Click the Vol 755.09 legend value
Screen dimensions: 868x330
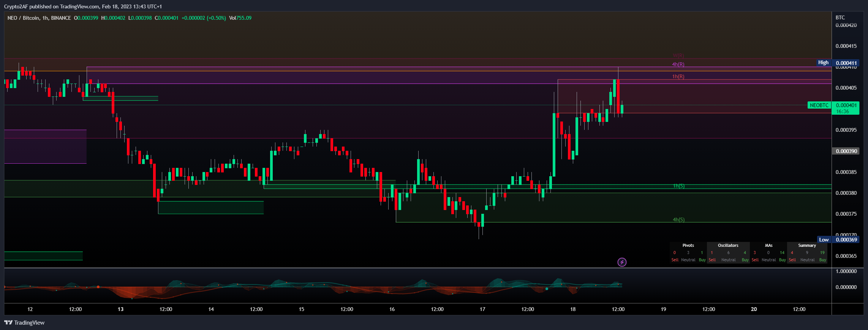(x=240, y=18)
